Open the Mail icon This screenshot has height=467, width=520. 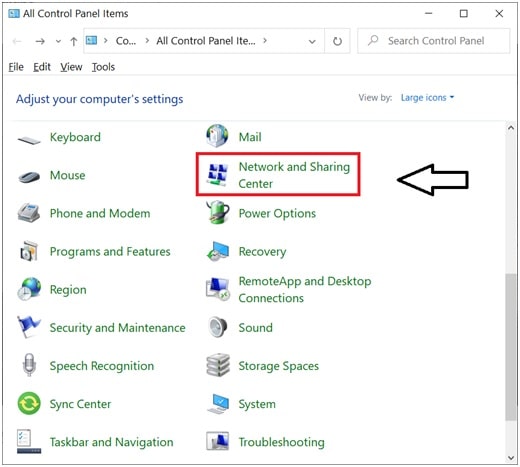click(217, 136)
